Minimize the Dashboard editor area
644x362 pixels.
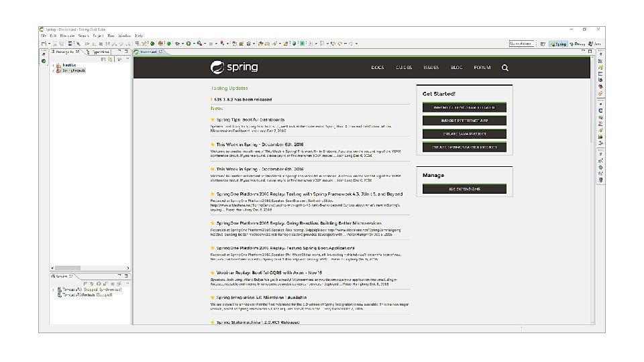click(583, 51)
